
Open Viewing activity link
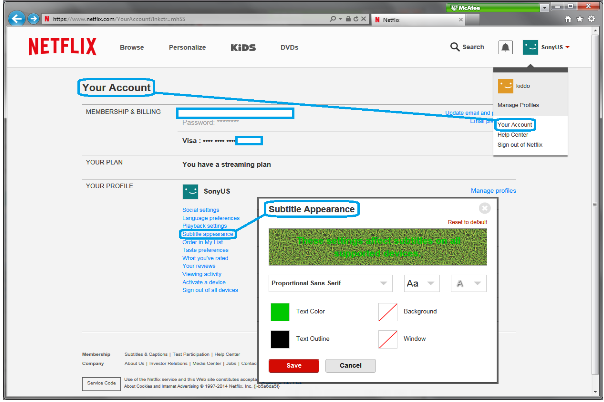(x=202, y=274)
